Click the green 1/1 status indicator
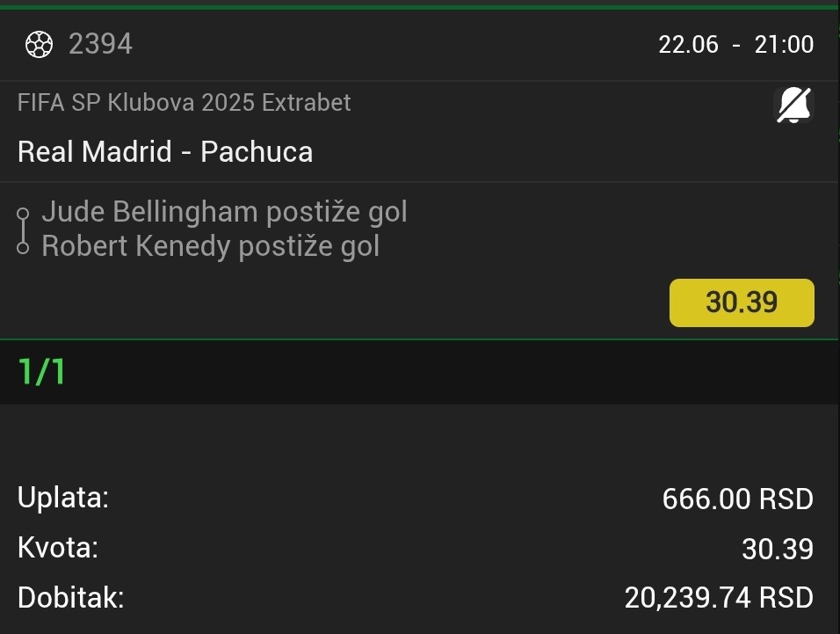840x634 pixels. pos(42,371)
